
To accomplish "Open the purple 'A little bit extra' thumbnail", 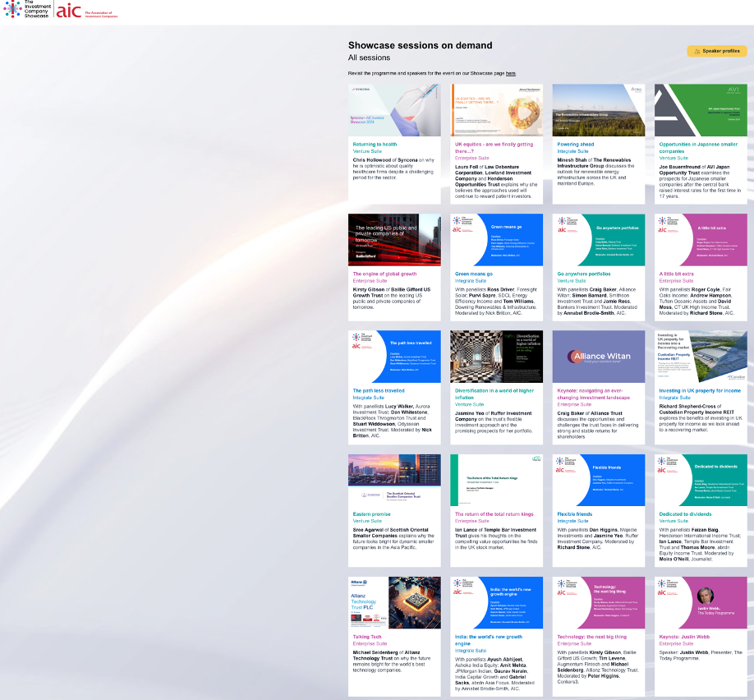I will point(701,240).
